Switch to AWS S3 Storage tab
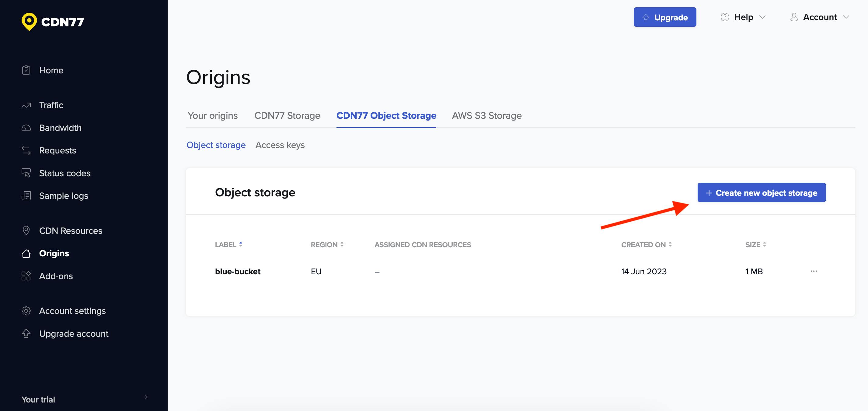 click(486, 116)
